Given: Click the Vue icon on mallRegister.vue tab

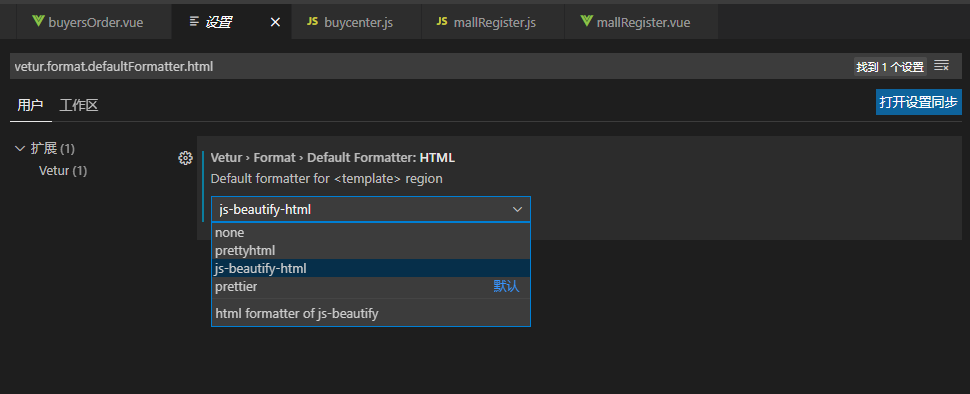Looking at the screenshot, I should (586, 22).
